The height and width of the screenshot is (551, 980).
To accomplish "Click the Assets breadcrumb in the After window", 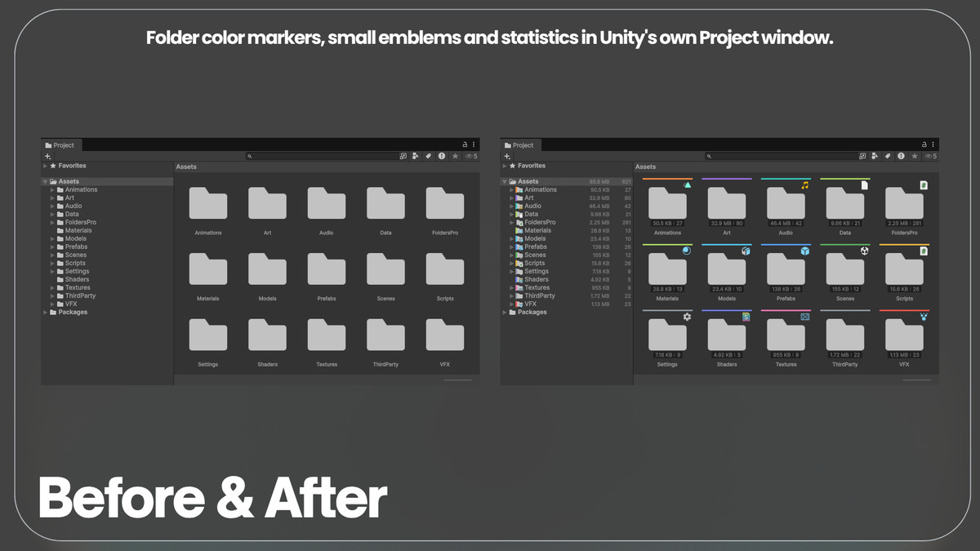I will [646, 167].
